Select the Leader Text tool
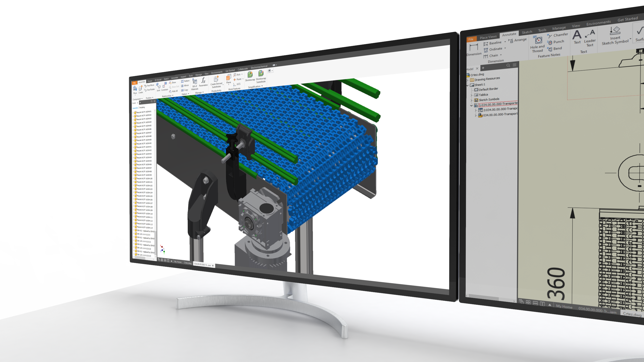Image resolution: width=644 pixels, height=362 pixels. (590, 37)
